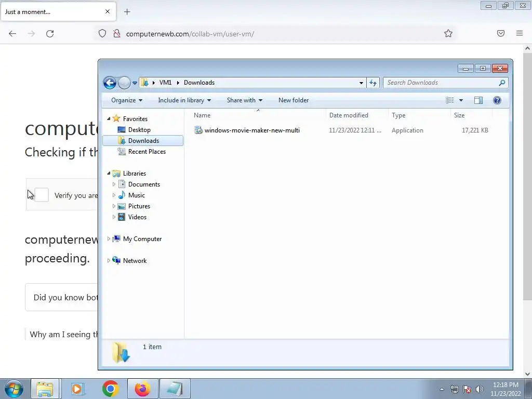Change view icon in Explorer toolbar
The width and height of the screenshot is (532, 399).
coord(450,100)
